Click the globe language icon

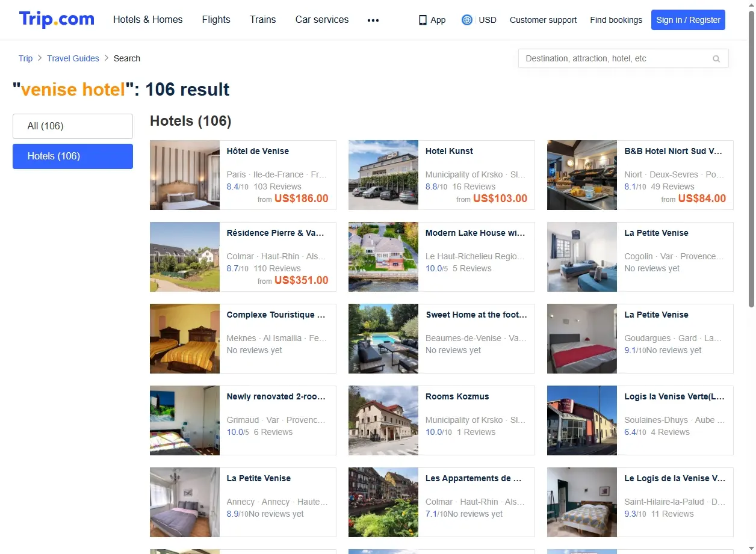pyautogui.click(x=467, y=20)
